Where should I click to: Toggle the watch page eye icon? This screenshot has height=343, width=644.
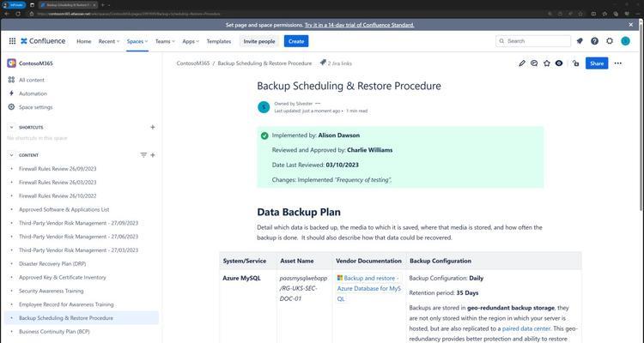(x=559, y=63)
